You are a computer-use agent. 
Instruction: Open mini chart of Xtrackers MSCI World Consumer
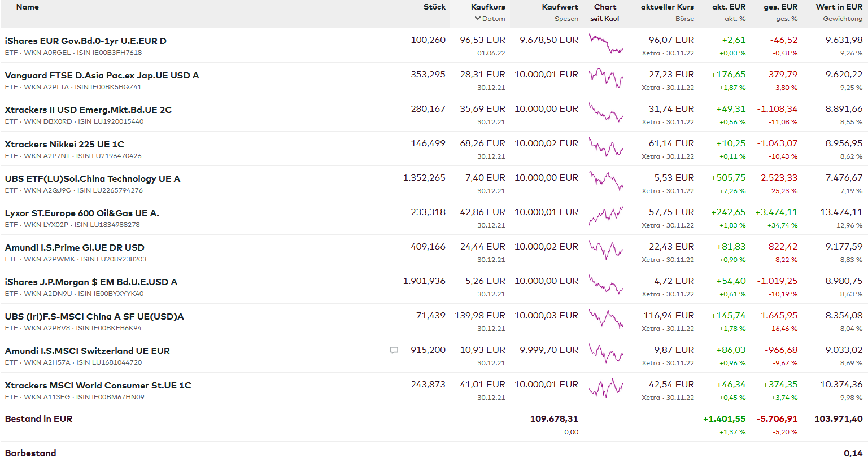pyautogui.click(x=605, y=388)
